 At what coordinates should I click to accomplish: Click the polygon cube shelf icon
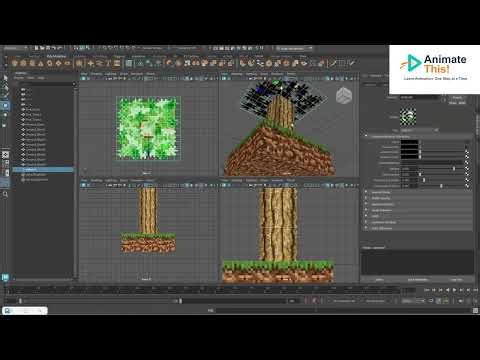(x=23, y=63)
